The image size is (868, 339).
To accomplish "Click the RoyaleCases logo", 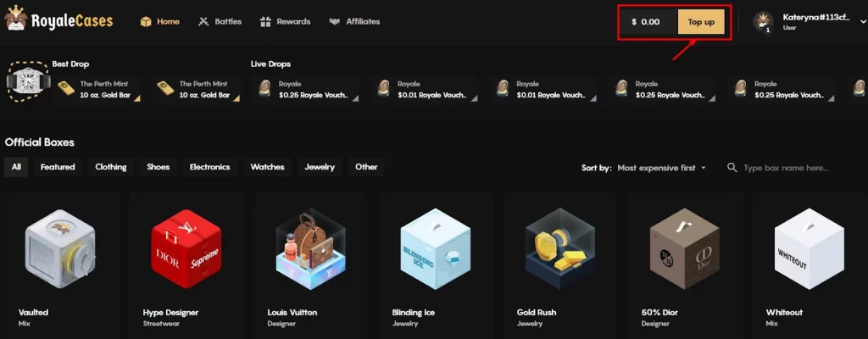I will [x=61, y=21].
